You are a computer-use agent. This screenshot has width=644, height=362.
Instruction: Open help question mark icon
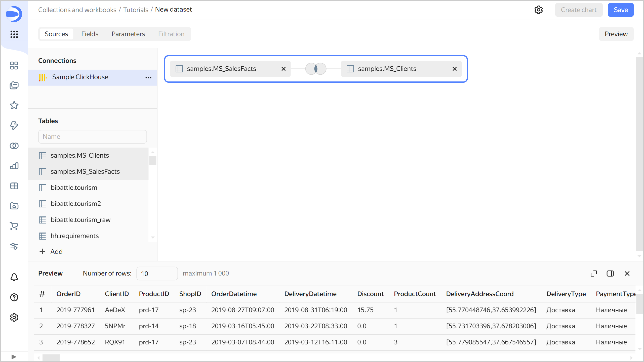pos(14,297)
